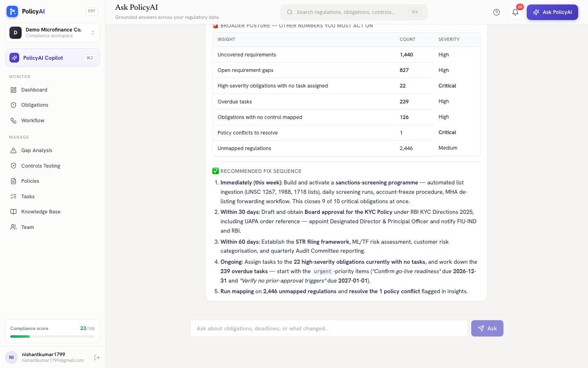Click Obligations with no control mapped row
588x368 pixels.
click(x=346, y=117)
